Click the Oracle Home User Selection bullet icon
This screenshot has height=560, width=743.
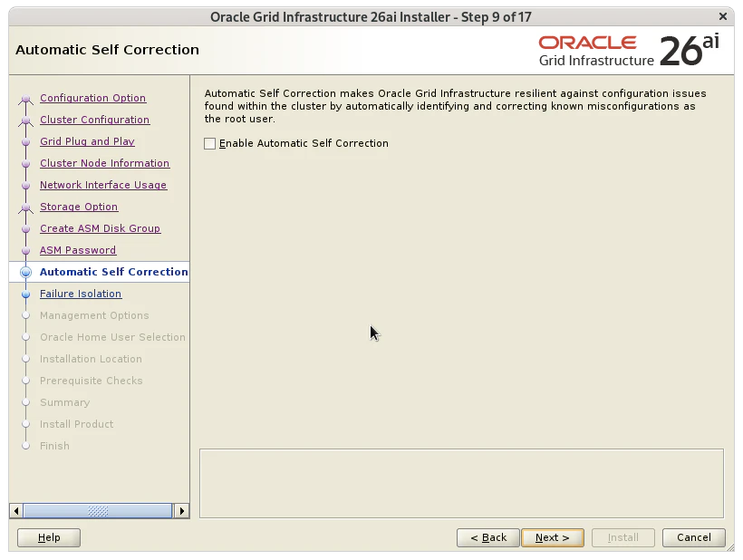tap(26, 337)
